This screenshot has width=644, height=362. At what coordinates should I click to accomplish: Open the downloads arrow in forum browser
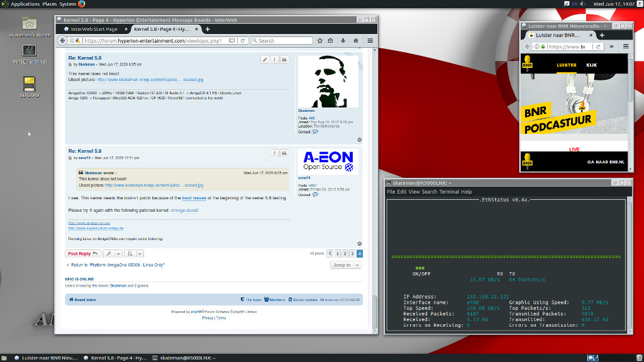[343, 41]
